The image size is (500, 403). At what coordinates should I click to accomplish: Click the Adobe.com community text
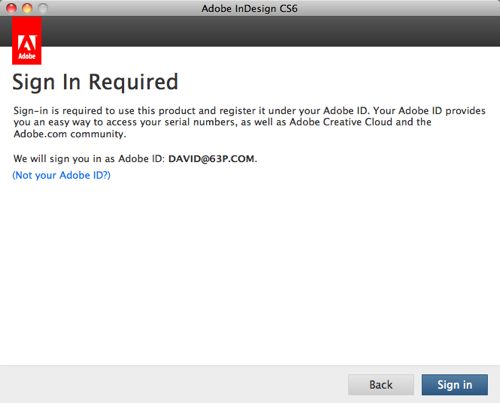[70, 134]
